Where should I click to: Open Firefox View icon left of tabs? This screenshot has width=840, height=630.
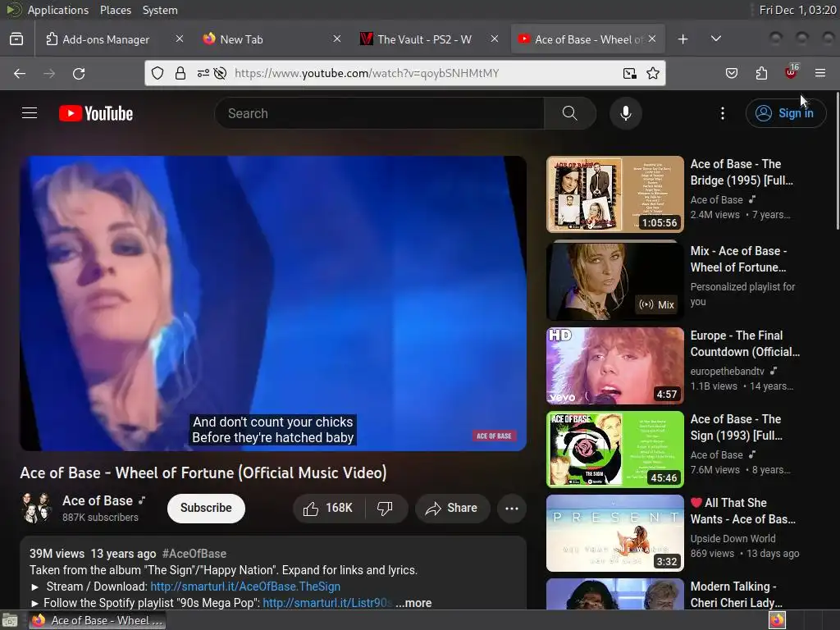pyautogui.click(x=16, y=39)
